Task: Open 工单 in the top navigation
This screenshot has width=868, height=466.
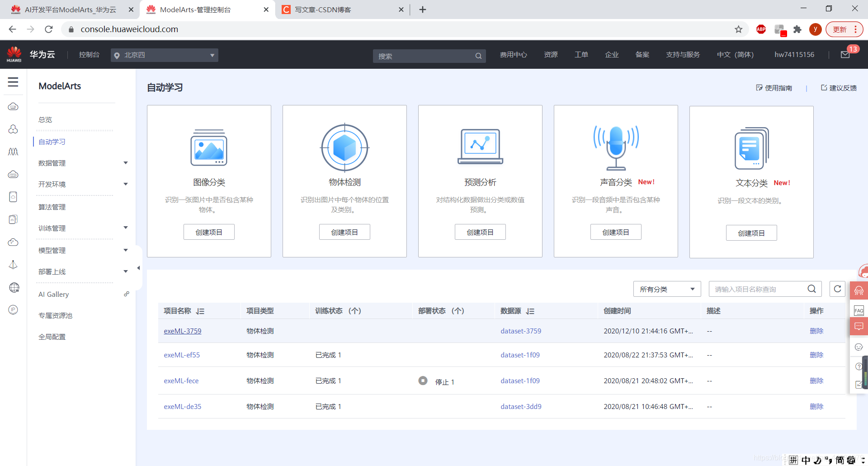Action: pyautogui.click(x=581, y=55)
